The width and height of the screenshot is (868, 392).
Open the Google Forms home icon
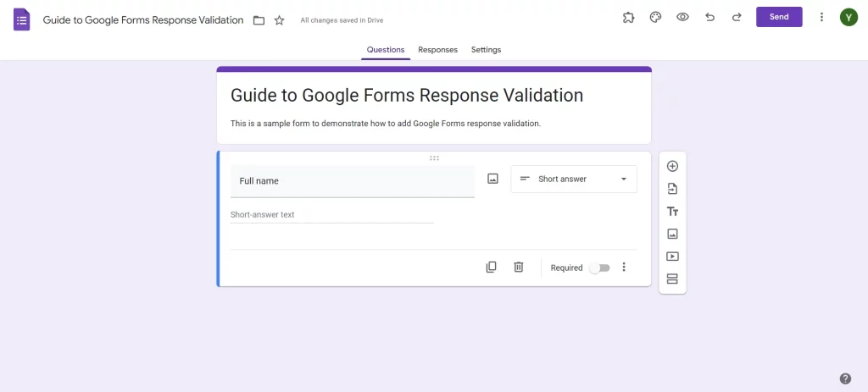point(21,20)
